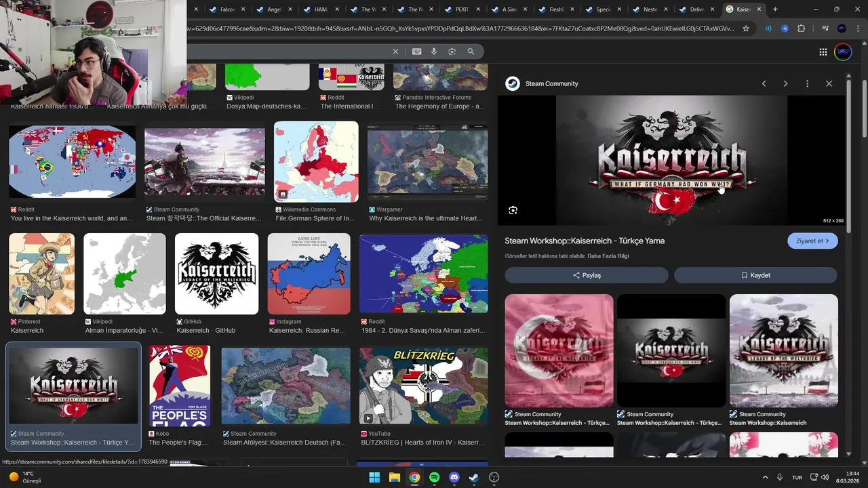This screenshot has width=868, height=488.
Task: Open a new browser tab
Action: coord(775,9)
